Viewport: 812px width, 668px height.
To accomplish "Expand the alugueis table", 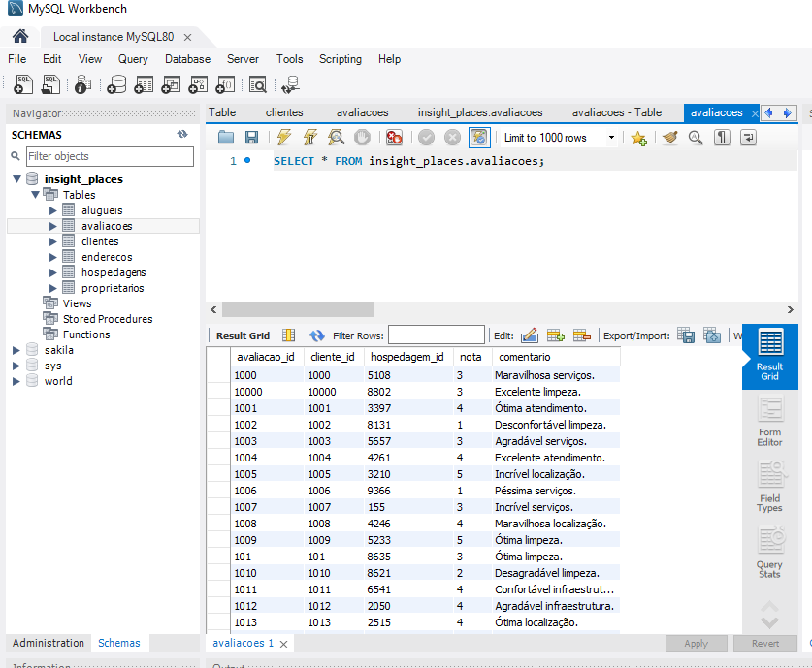I will 52,210.
